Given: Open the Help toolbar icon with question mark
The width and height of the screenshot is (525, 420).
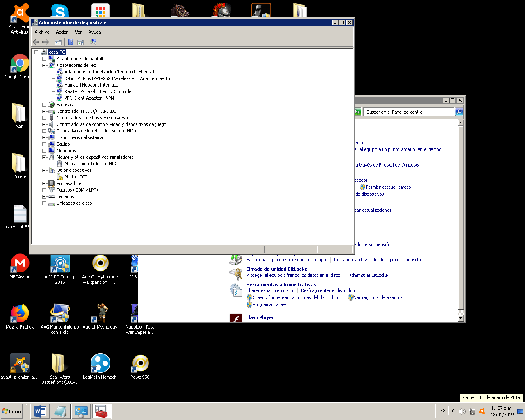Looking at the screenshot, I should click(x=71, y=42).
